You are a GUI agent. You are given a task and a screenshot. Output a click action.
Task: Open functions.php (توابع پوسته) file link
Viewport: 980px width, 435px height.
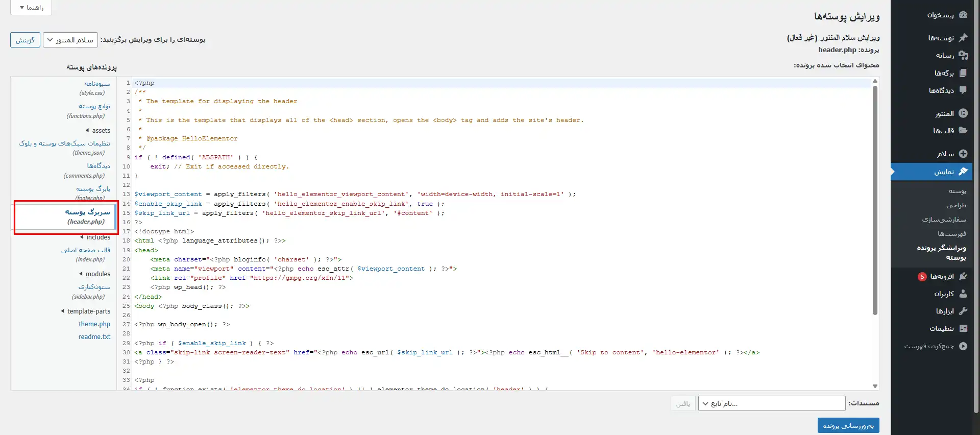tap(94, 106)
